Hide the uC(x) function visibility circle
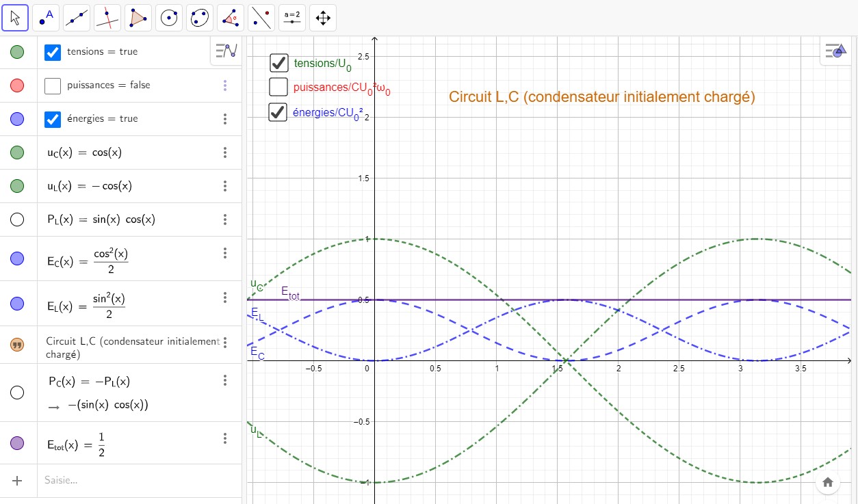The width and height of the screenshot is (858, 504). tap(18, 152)
